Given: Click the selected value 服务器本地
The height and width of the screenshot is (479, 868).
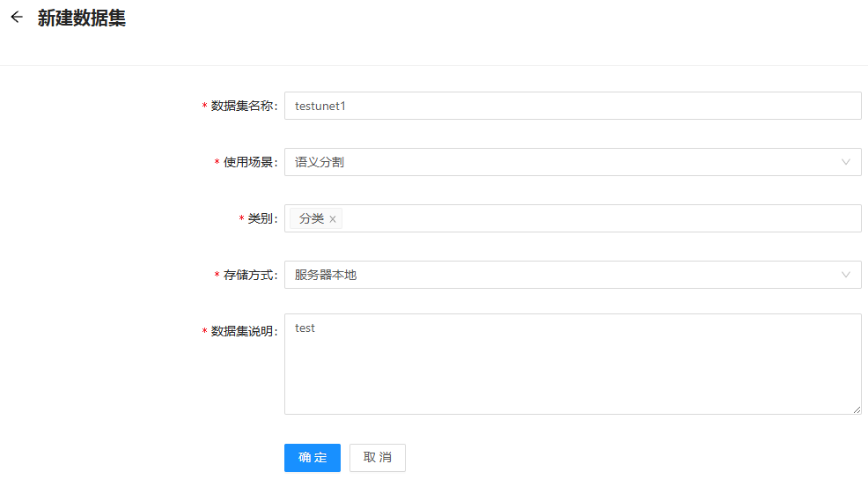Looking at the screenshot, I should (x=326, y=275).
